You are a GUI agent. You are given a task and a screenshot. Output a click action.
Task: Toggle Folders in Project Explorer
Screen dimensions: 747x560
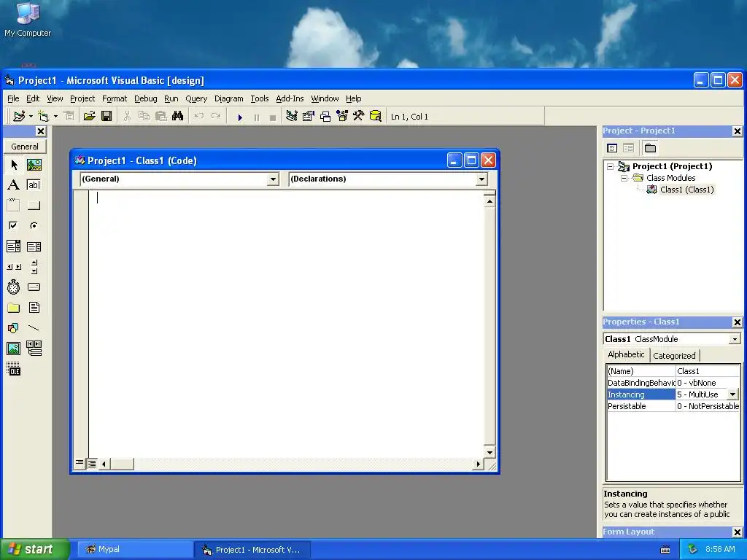tap(650, 148)
